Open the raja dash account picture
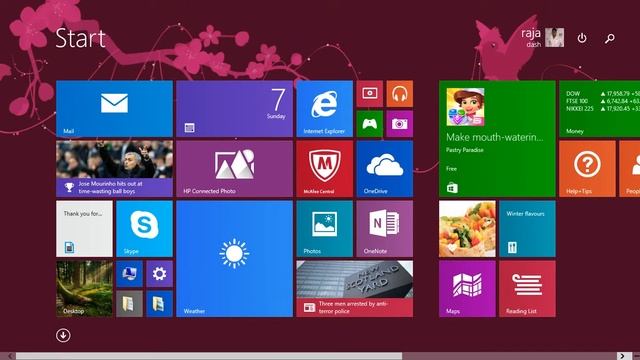The width and height of the screenshot is (640, 360). [555, 38]
